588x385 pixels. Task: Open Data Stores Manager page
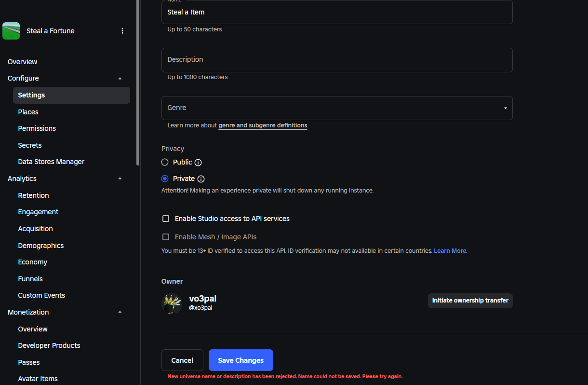pos(51,162)
